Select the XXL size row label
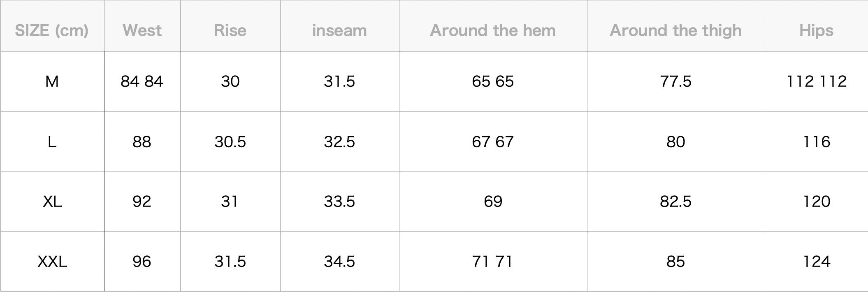 [52, 262]
